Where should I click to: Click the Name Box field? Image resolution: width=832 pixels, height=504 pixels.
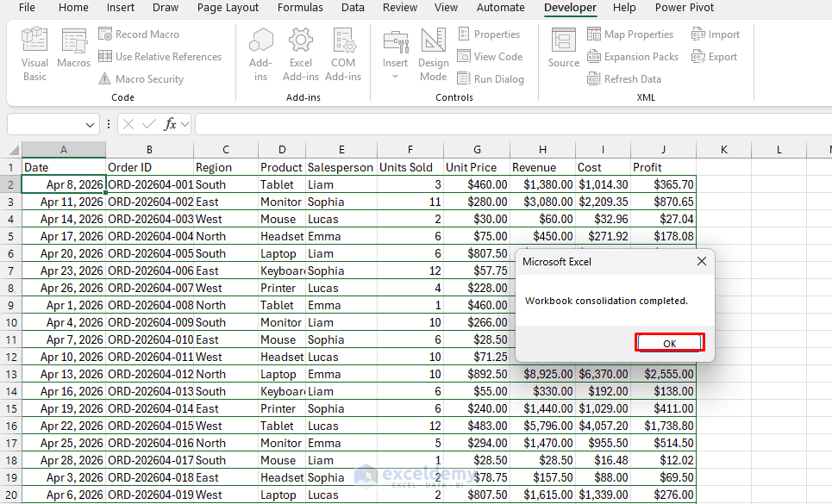[x=45, y=125]
